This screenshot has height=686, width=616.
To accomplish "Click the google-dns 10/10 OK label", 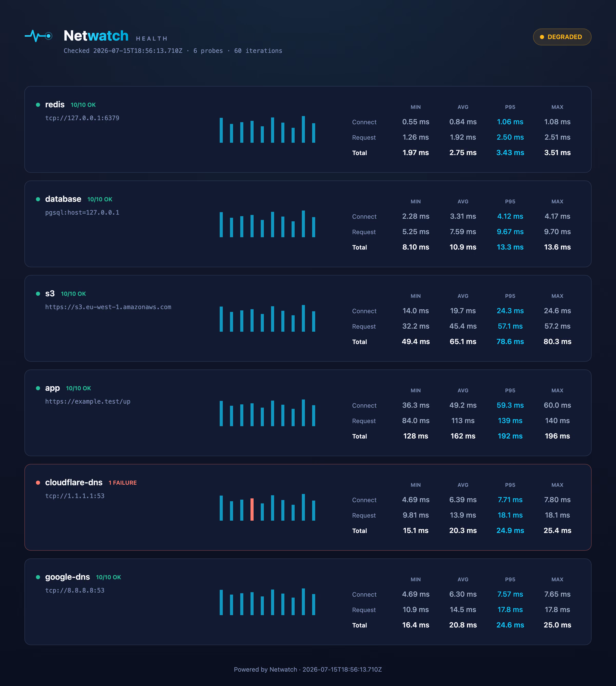I will point(108,577).
